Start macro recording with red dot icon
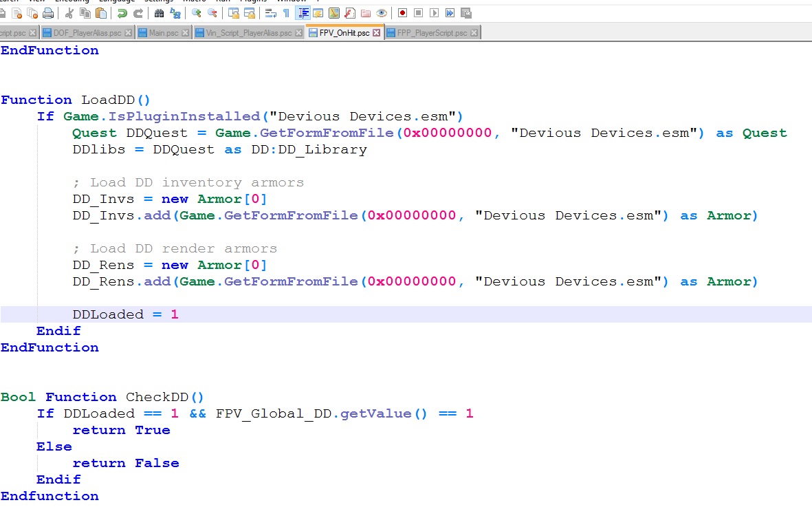 (x=402, y=14)
